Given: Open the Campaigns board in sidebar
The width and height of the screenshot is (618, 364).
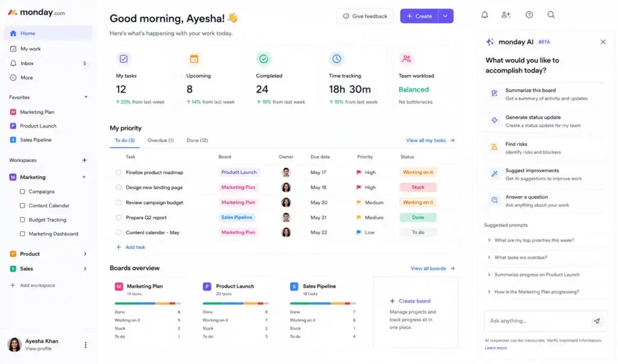Looking at the screenshot, I should click(x=42, y=192).
